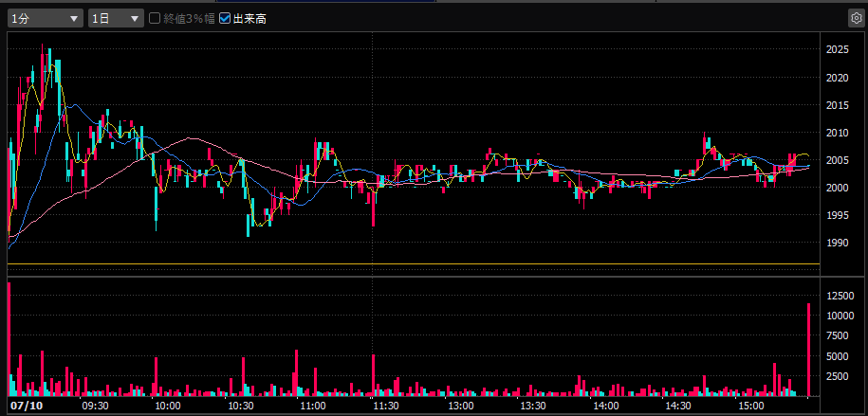868x416 pixels.
Task: Click the 5000 volume axis label
Action: 837,356
